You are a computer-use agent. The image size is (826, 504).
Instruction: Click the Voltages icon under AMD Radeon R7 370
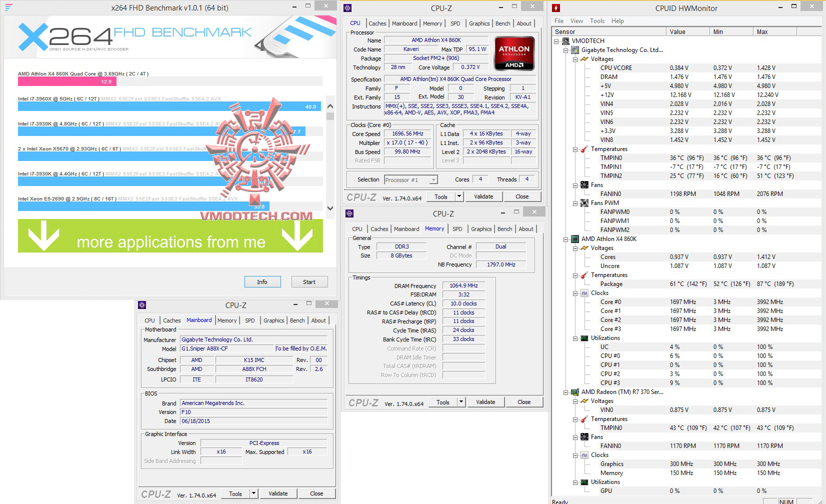[x=584, y=401]
